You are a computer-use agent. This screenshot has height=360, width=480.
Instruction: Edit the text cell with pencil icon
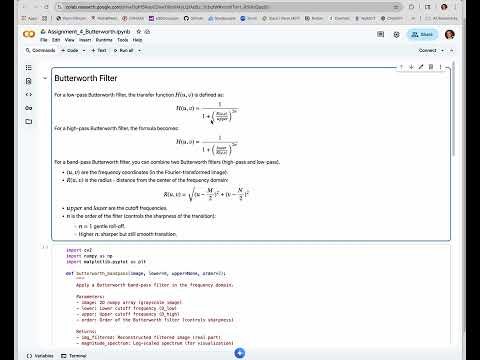pyautogui.click(x=421, y=67)
